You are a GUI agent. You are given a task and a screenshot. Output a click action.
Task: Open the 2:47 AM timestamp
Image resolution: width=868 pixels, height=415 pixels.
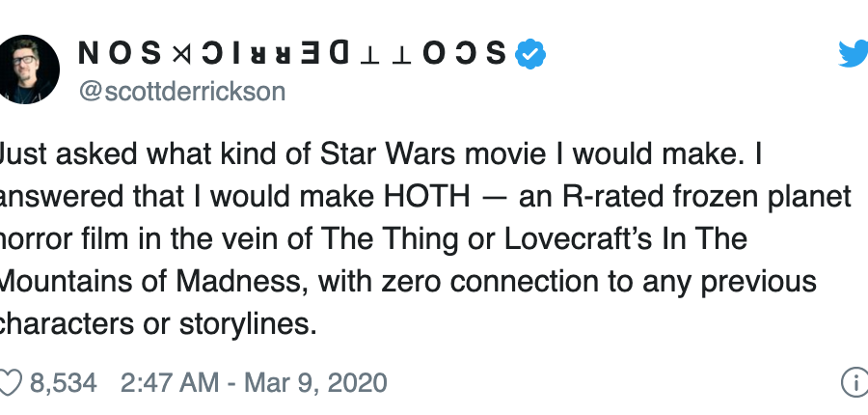pyautogui.click(x=170, y=383)
